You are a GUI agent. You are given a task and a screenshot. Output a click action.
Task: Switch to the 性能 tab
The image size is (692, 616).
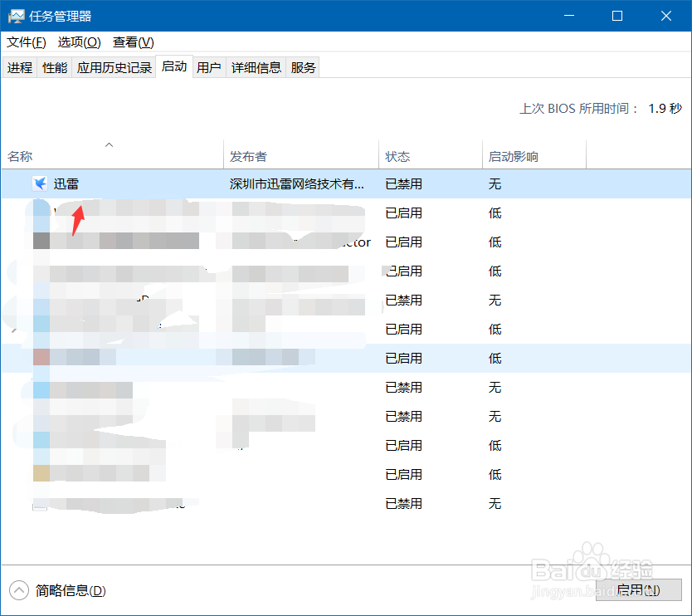click(55, 67)
